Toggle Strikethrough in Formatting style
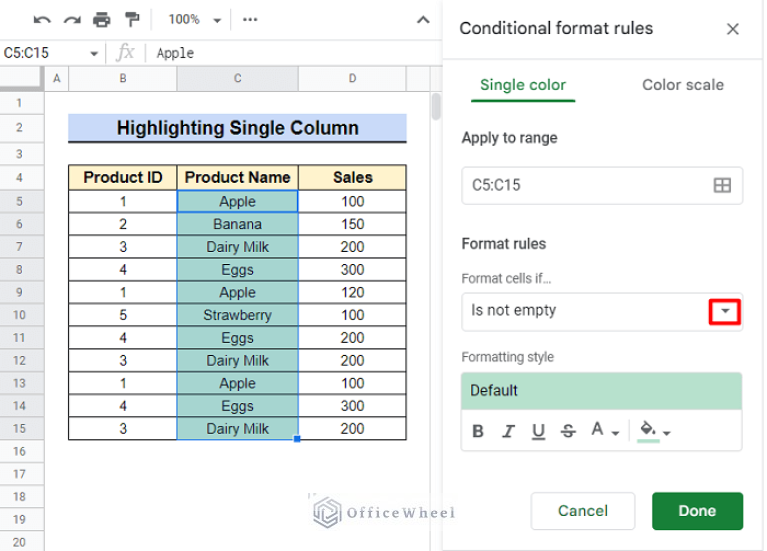This screenshot has height=551, width=767. (x=568, y=431)
